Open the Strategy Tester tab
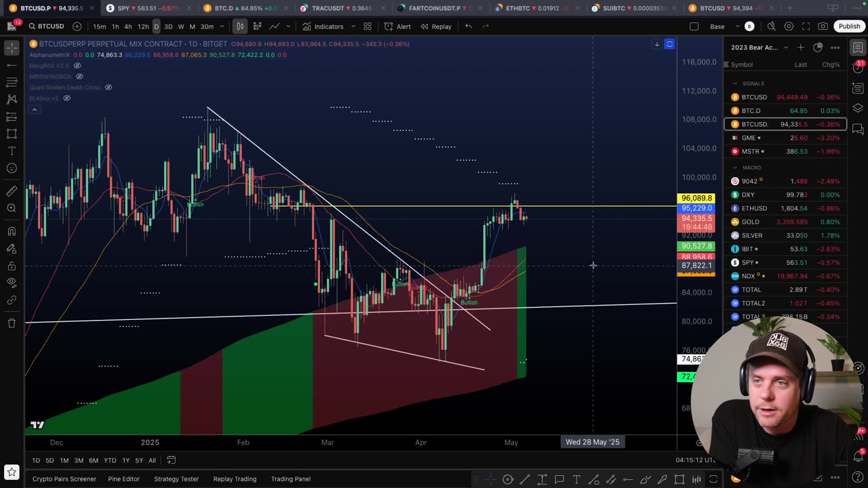The image size is (868, 488). (176, 479)
